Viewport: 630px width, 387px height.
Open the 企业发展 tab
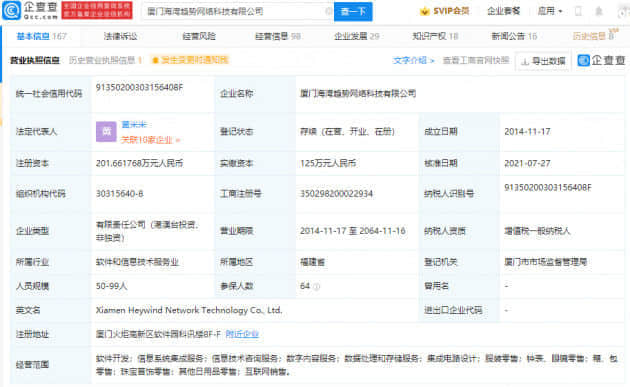[357, 37]
